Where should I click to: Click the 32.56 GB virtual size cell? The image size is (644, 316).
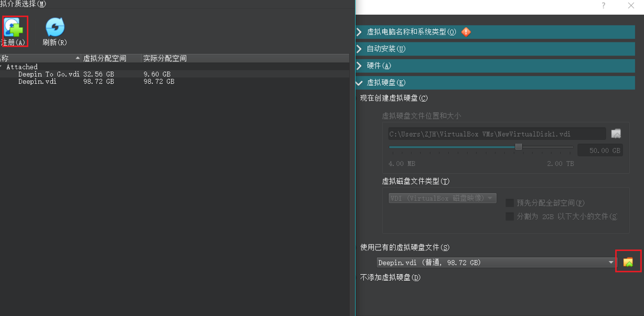coord(98,74)
